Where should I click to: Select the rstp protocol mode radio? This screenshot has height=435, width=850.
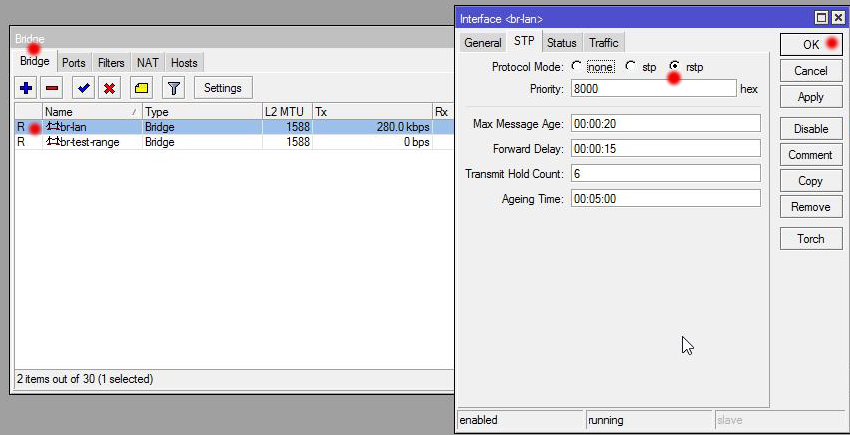point(674,66)
